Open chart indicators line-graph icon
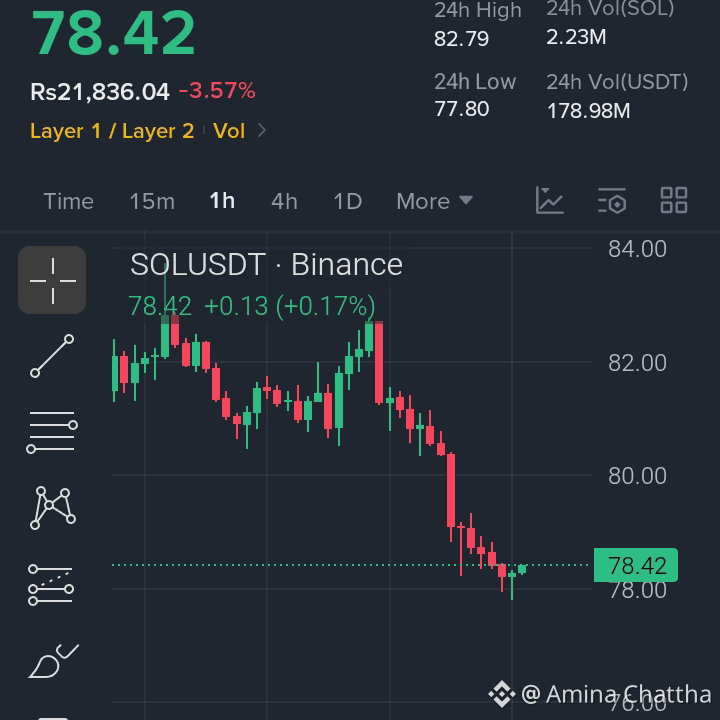The width and height of the screenshot is (720, 720). point(550,200)
